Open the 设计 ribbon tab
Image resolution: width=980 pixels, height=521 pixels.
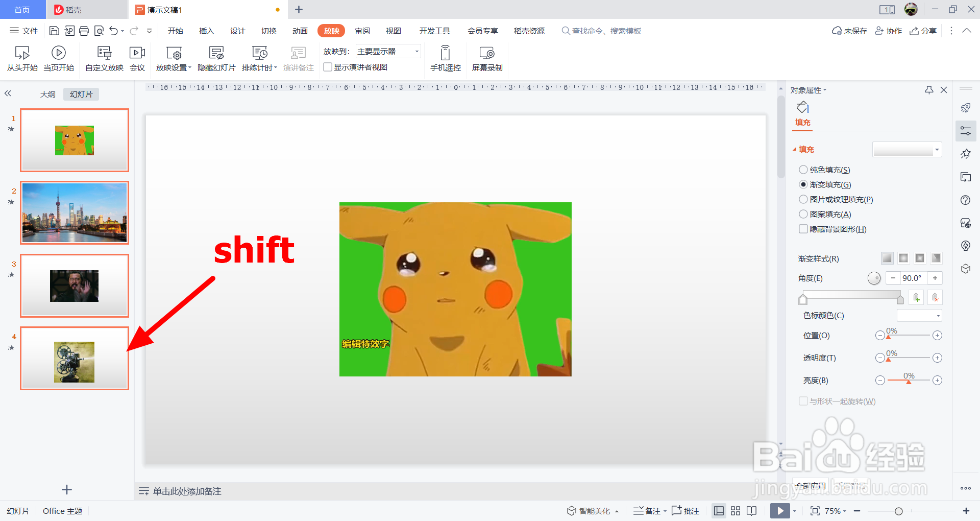pyautogui.click(x=237, y=31)
